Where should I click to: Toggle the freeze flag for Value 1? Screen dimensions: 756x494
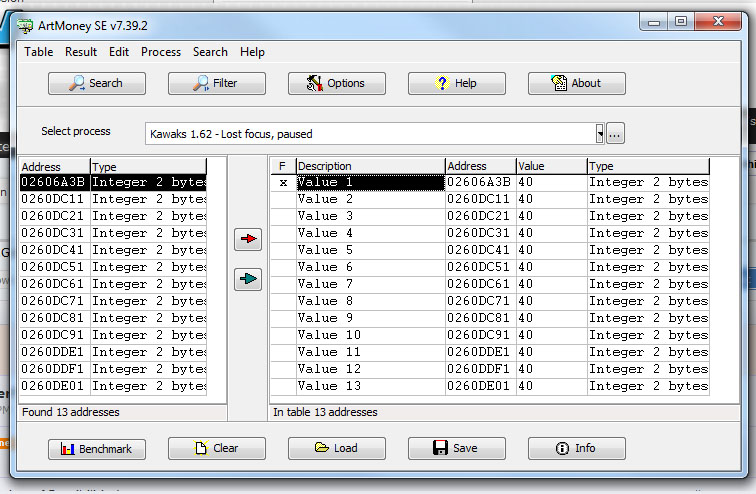283,183
